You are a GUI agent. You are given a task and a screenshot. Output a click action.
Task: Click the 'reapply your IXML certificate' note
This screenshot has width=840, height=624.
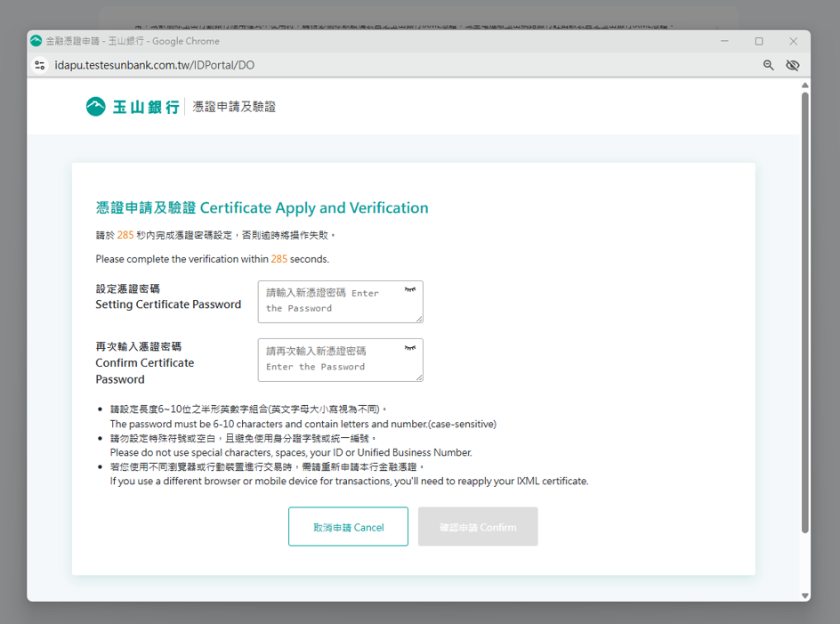tap(350, 481)
